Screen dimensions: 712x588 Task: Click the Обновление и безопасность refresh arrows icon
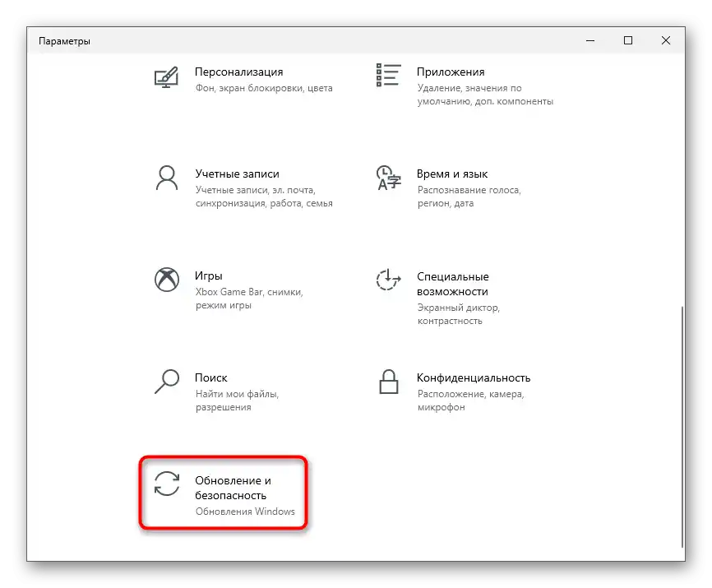(x=167, y=484)
